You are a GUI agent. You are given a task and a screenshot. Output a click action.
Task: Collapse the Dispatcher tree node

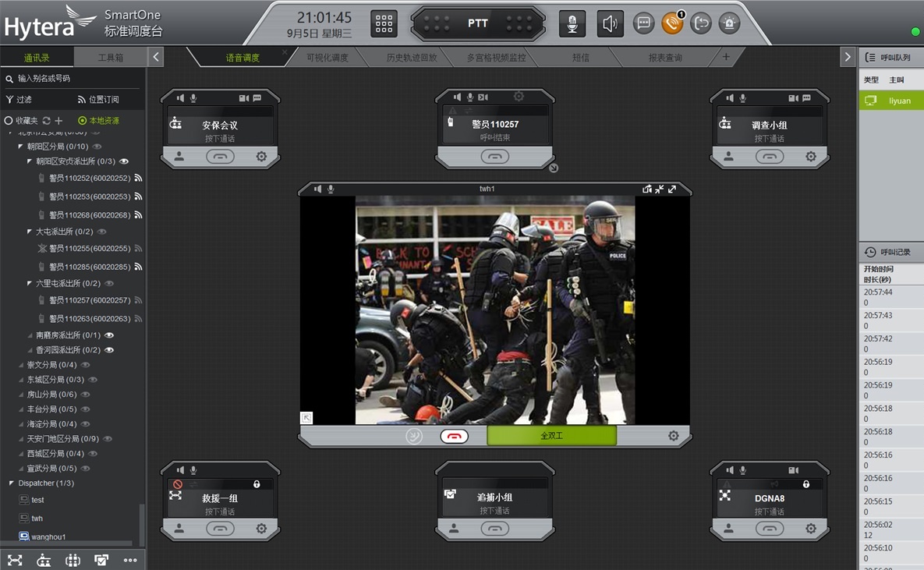(x=11, y=483)
